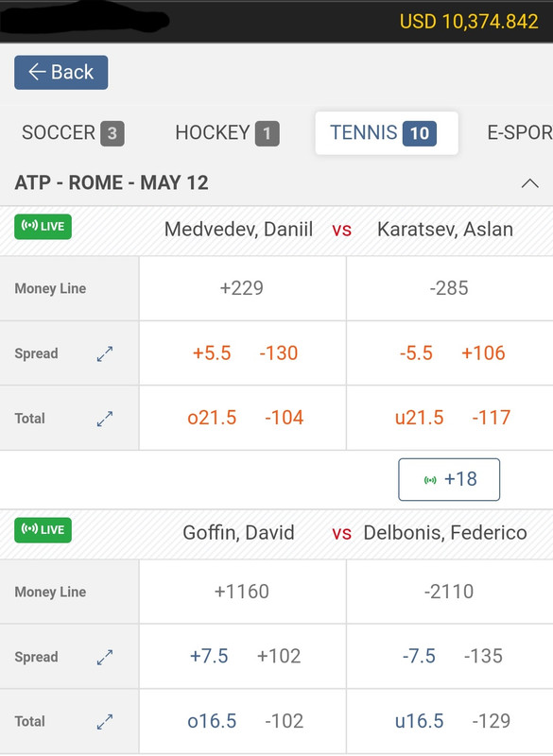Click the LIVE badge for Medvedev match
This screenshot has height=756, width=553.
click(43, 227)
